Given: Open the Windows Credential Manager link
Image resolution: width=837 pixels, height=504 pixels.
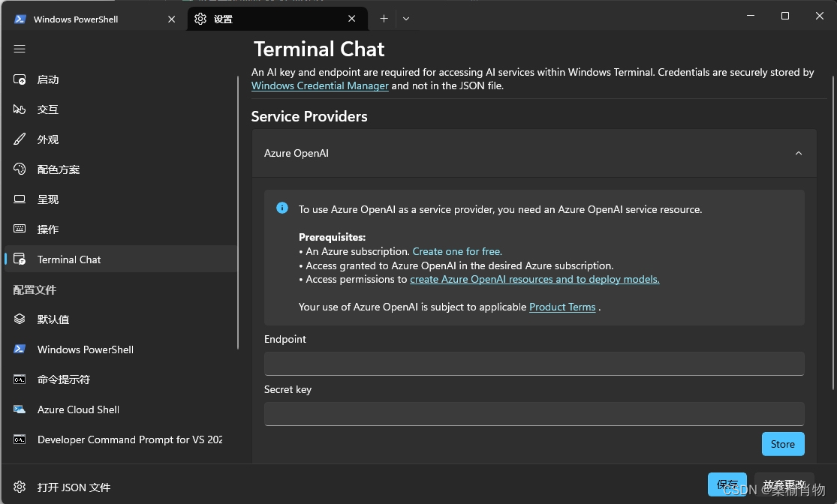Looking at the screenshot, I should (x=320, y=85).
